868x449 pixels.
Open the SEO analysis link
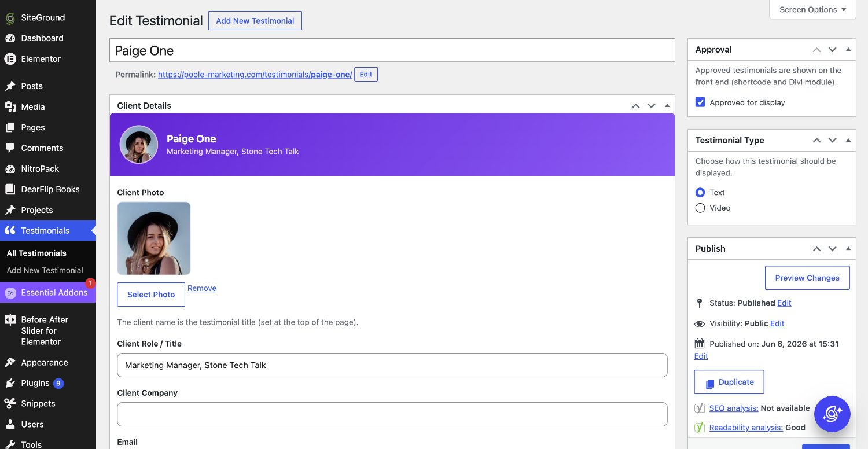(734, 408)
